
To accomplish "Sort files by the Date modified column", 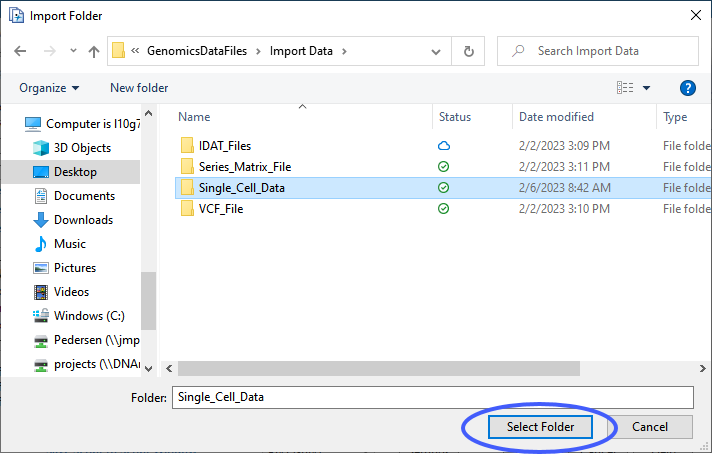I will point(556,117).
